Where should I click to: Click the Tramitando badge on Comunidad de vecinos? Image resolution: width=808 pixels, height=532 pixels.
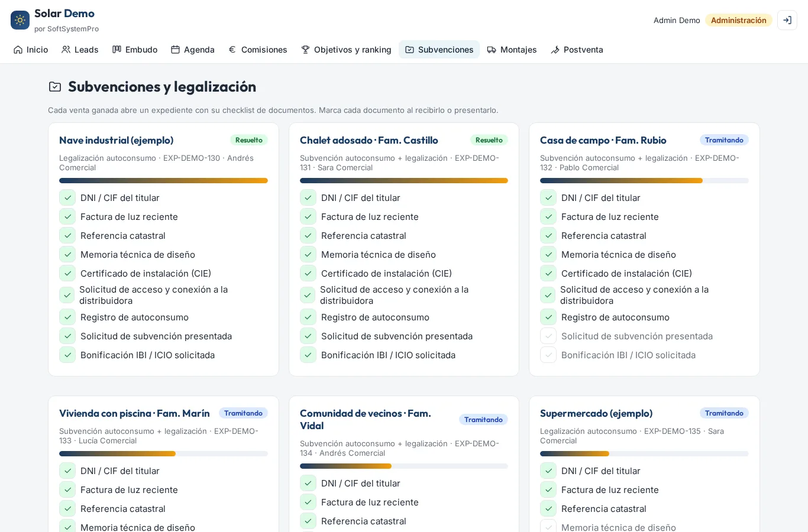coord(483,420)
